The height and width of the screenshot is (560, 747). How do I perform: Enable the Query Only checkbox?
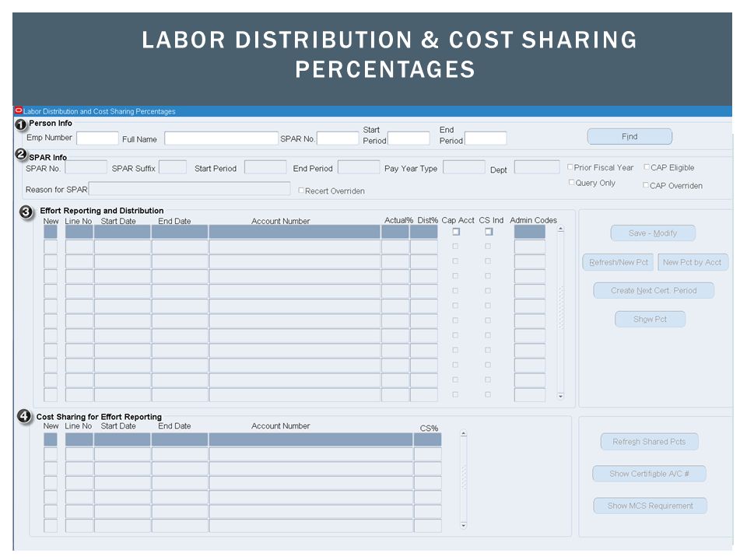pyautogui.click(x=572, y=182)
